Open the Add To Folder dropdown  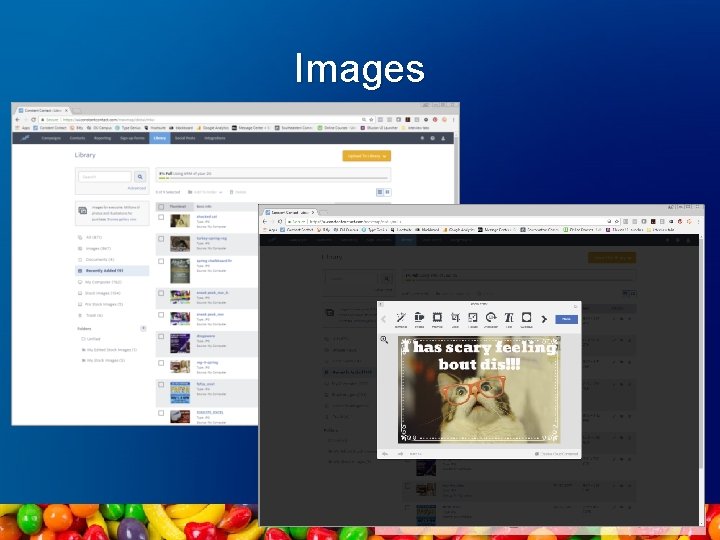coord(205,192)
